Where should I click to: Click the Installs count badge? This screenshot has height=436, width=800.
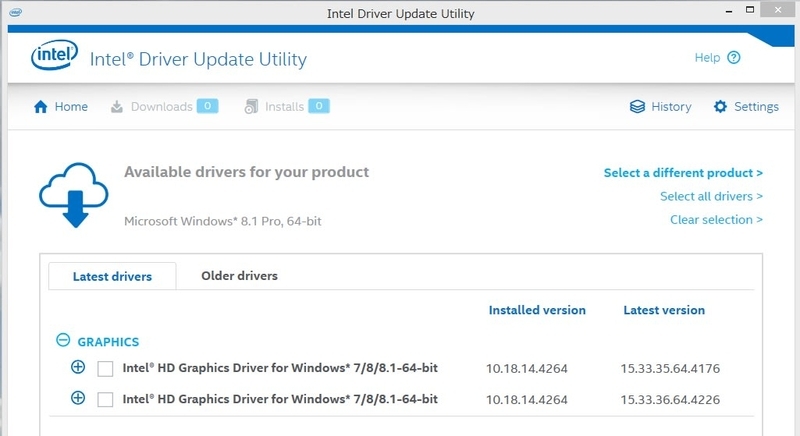coord(319,106)
